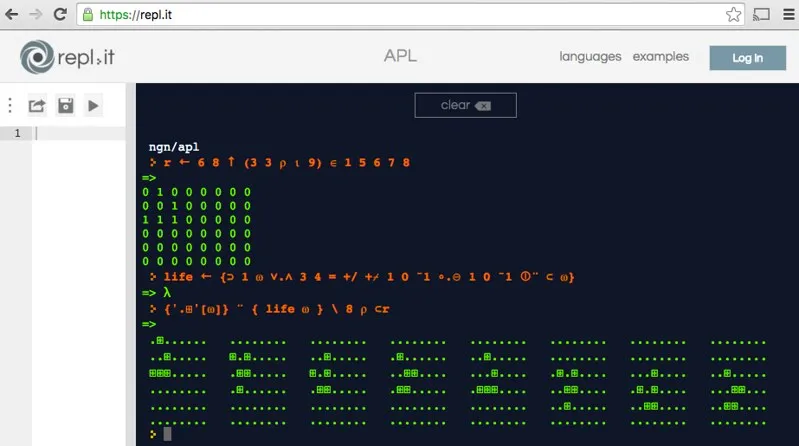Click the green secure padlock icon
Image resolution: width=799 pixels, height=446 pixels.
coord(88,14)
